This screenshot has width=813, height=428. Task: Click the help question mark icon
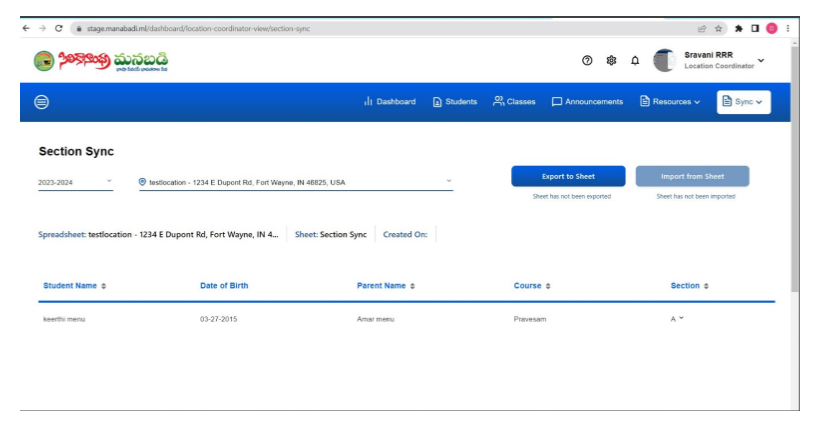587,61
